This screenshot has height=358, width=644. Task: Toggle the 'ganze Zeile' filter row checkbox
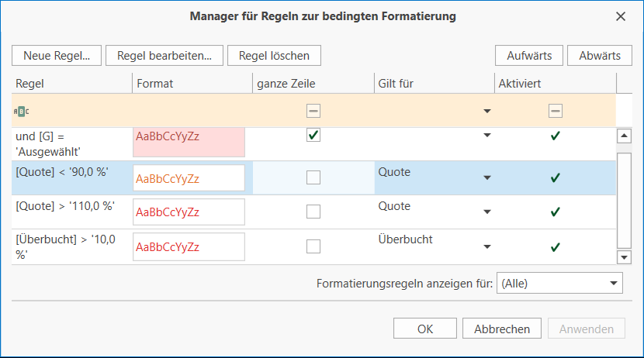tap(313, 111)
